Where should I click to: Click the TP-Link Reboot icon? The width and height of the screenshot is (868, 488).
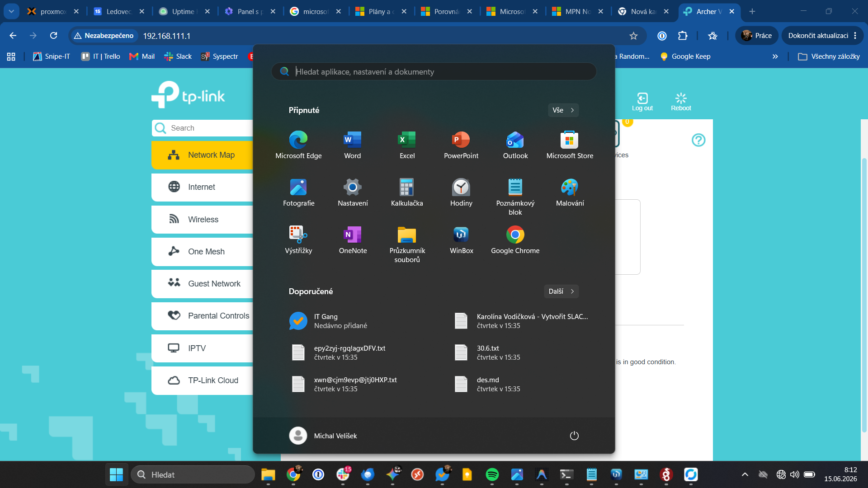pyautogui.click(x=681, y=102)
